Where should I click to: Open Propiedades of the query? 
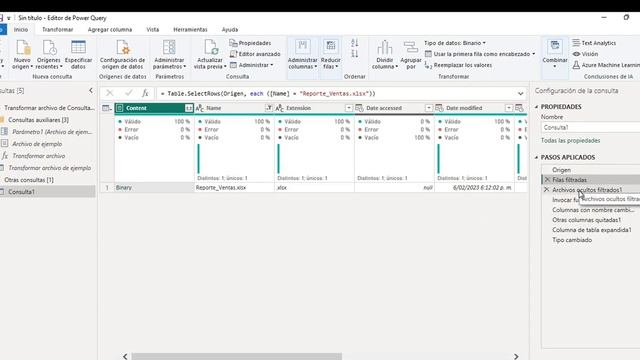tap(250, 43)
